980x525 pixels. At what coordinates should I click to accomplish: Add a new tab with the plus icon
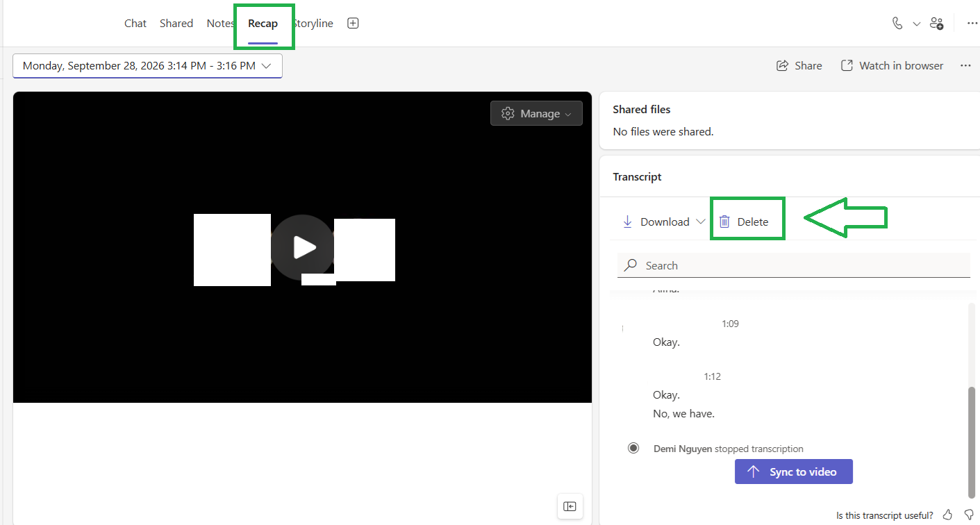[353, 23]
